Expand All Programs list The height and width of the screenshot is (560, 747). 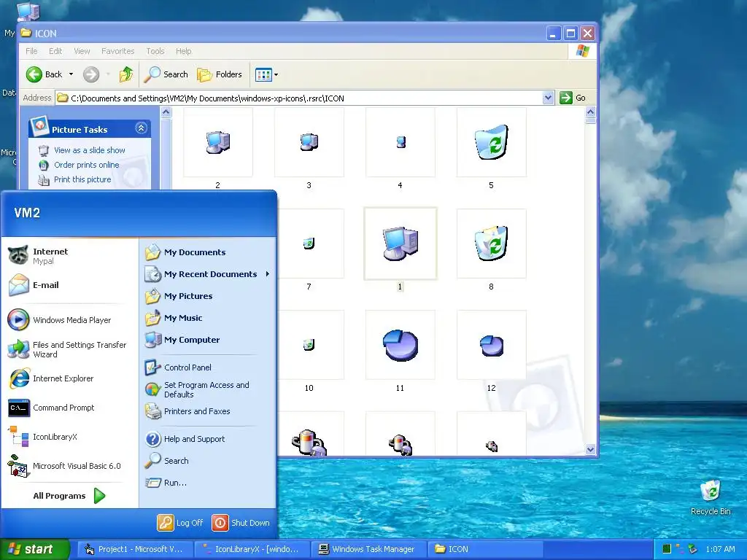click(69, 496)
